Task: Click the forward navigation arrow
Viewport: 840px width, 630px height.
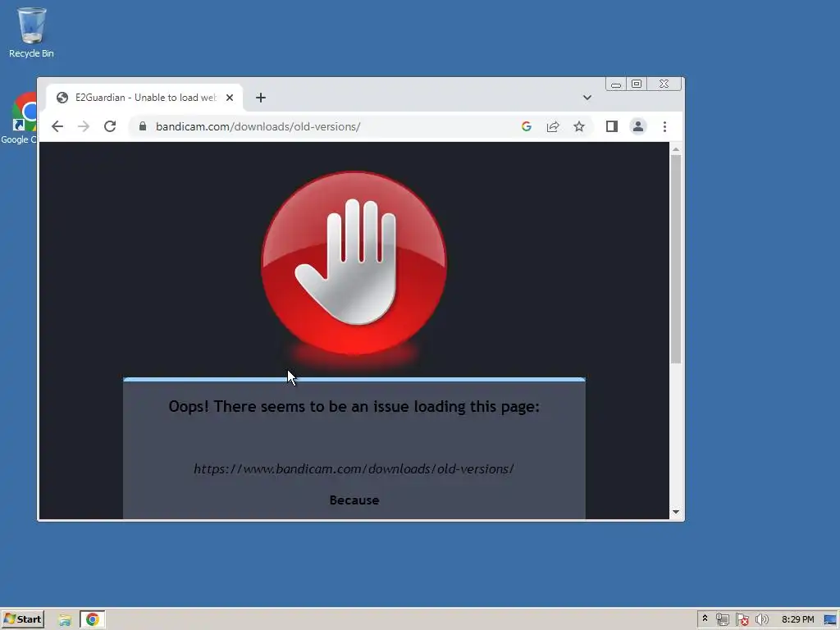Action: (84, 126)
